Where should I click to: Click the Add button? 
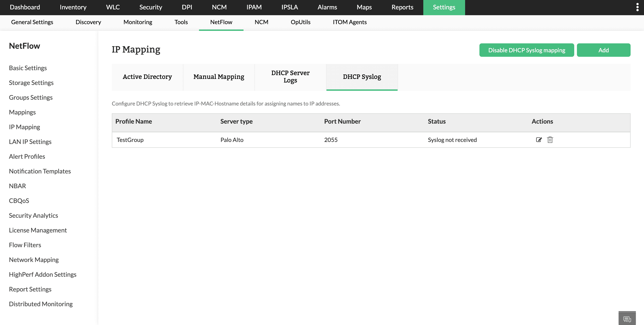pos(603,50)
